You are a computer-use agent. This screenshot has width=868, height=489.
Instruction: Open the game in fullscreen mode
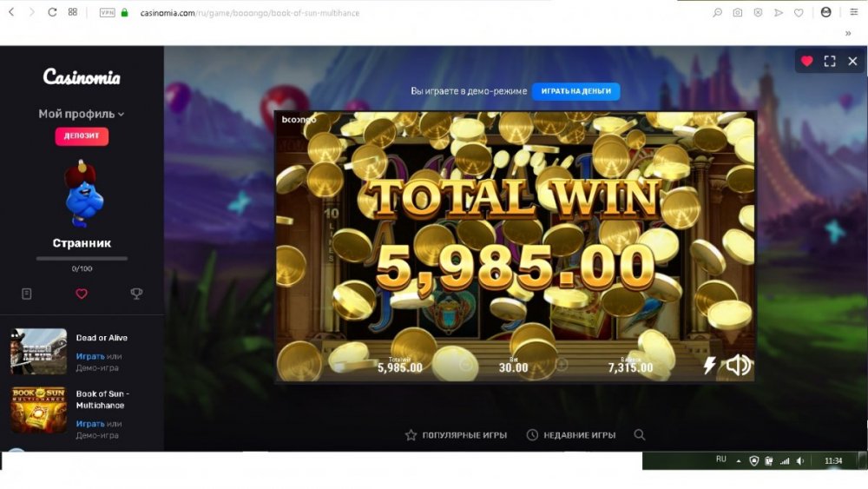click(829, 61)
